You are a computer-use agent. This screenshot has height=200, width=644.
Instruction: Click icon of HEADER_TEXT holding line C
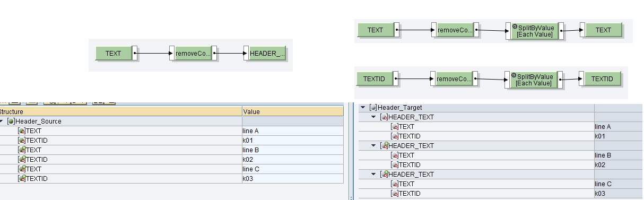[x=384, y=175]
